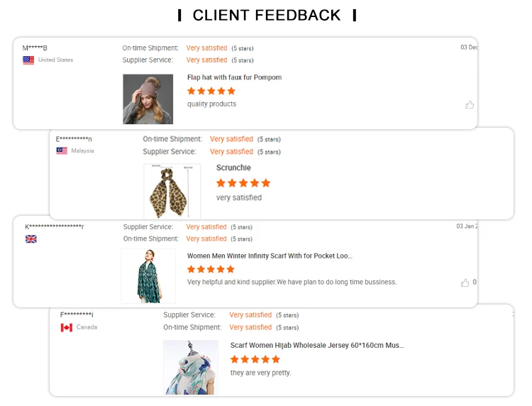532x406 pixels.
Task: Click five-star rating under Scrunchie
Action: click(x=243, y=183)
